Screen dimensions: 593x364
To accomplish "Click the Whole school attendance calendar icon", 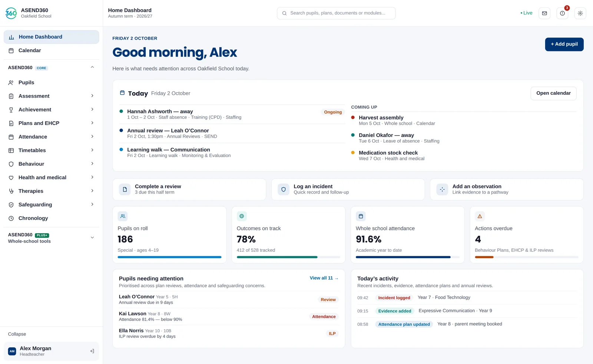I will click(361, 216).
